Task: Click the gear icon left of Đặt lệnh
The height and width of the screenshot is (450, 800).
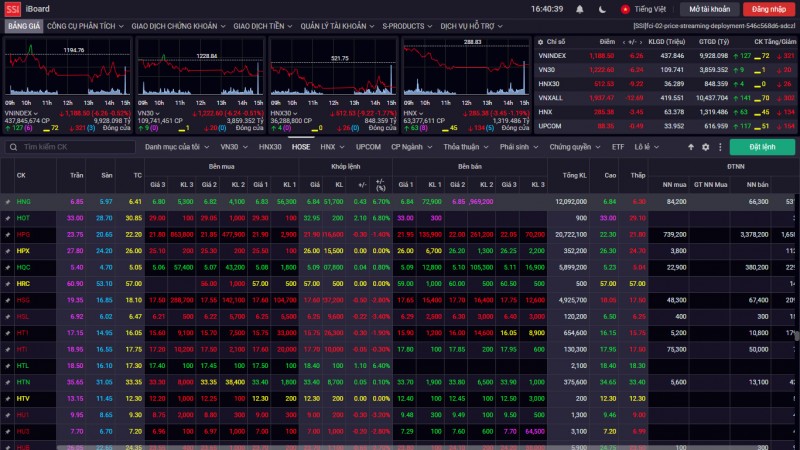Action: point(705,147)
